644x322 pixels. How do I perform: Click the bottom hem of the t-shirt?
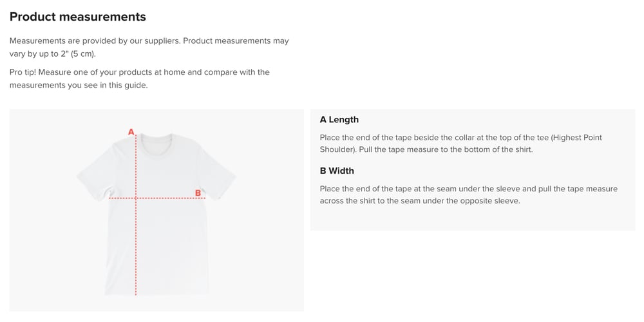click(158, 293)
